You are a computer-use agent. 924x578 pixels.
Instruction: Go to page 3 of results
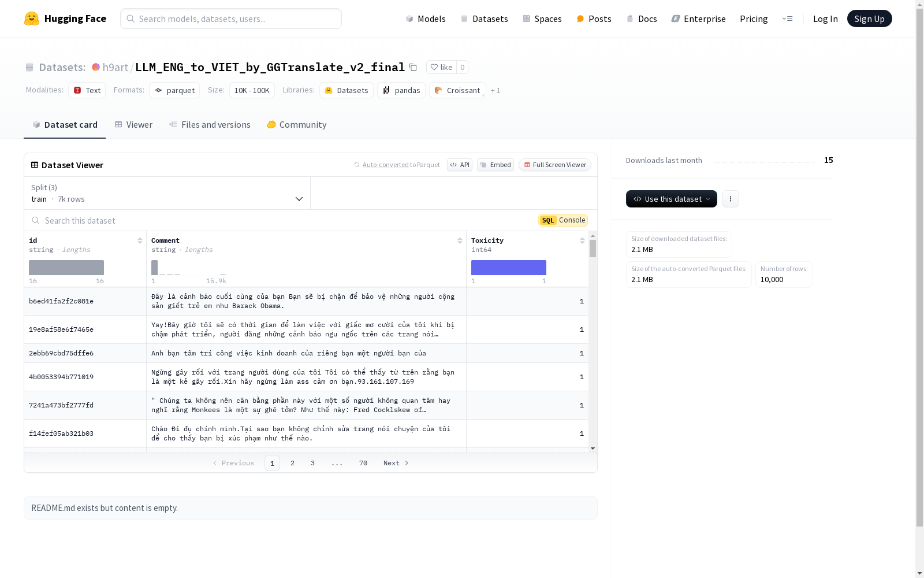point(312,463)
